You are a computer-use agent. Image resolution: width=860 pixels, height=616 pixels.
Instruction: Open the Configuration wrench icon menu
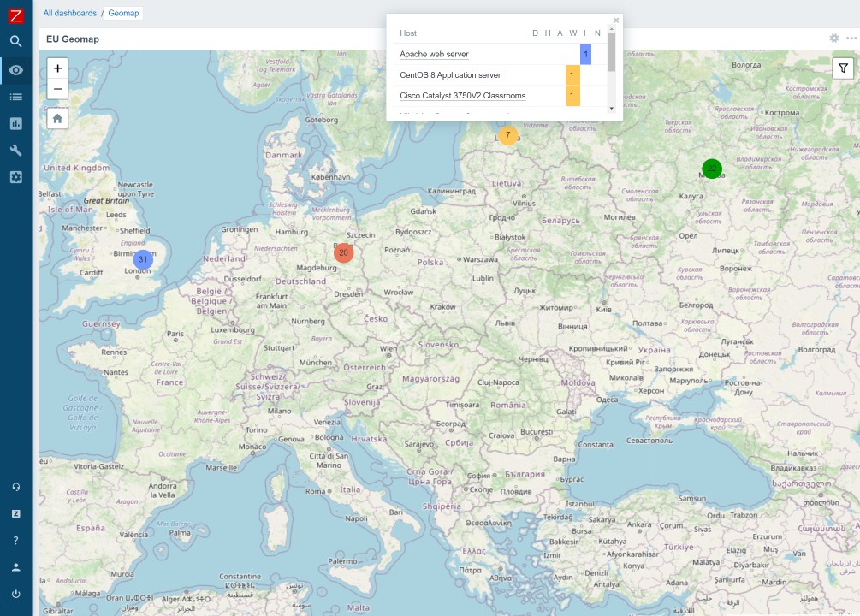pyautogui.click(x=16, y=151)
